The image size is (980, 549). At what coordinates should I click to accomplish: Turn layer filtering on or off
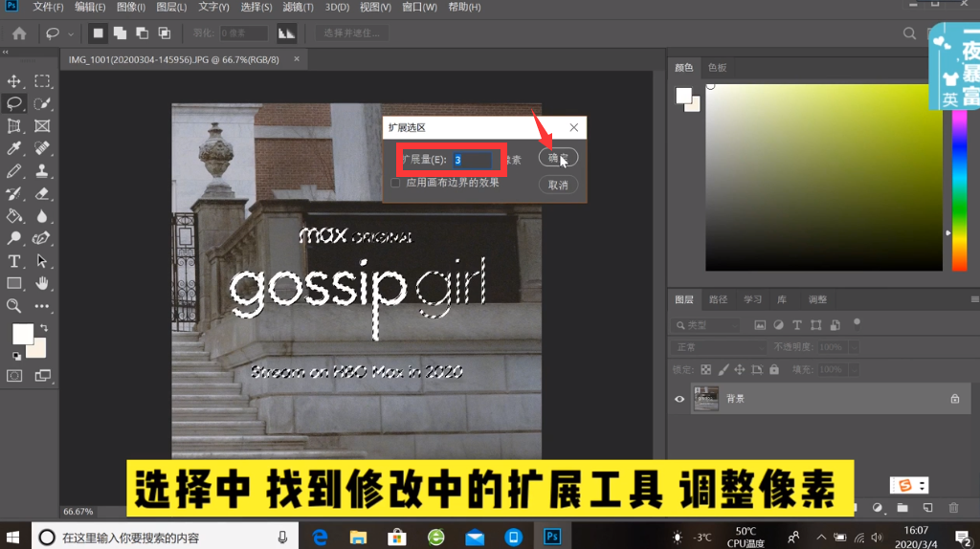click(x=857, y=323)
